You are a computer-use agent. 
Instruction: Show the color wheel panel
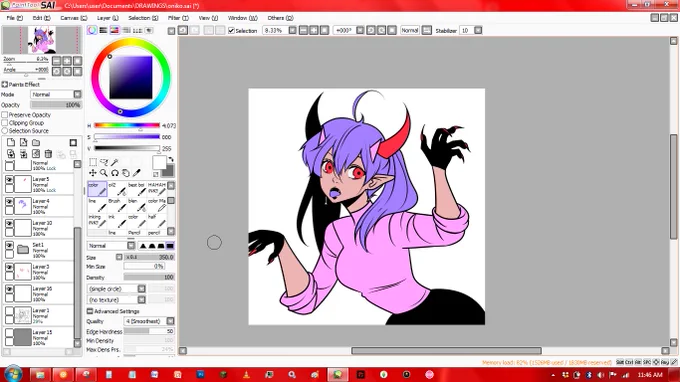click(x=92, y=30)
